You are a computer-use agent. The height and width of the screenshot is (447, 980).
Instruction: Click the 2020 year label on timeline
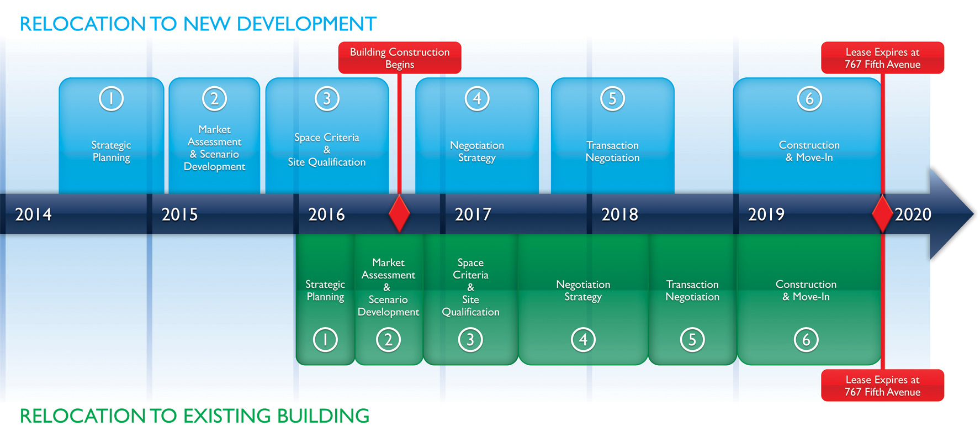coord(913,214)
